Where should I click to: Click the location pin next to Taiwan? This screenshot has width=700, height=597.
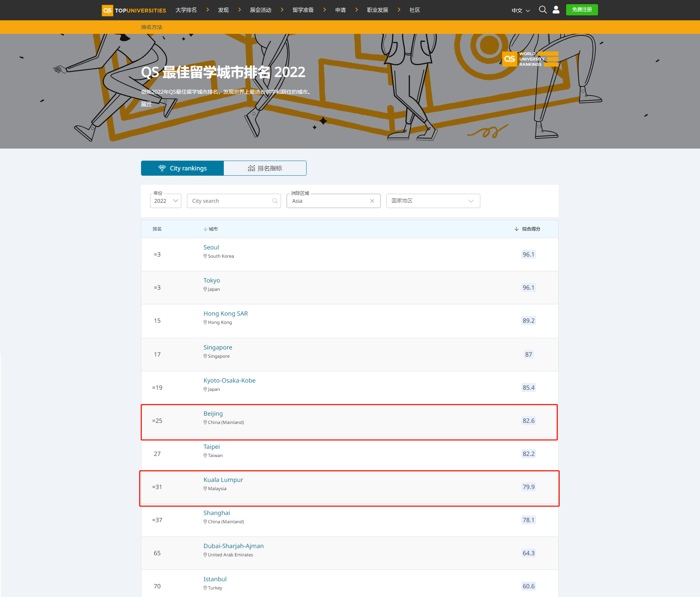(x=205, y=456)
